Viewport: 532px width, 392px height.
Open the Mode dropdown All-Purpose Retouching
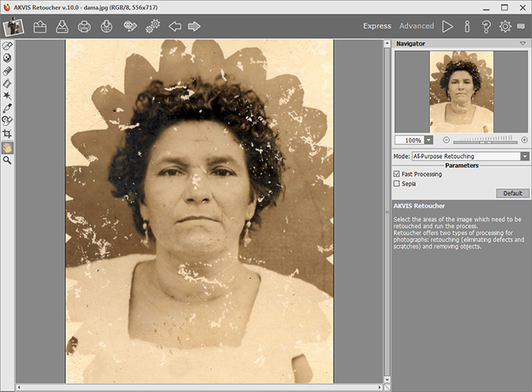[470, 156]
